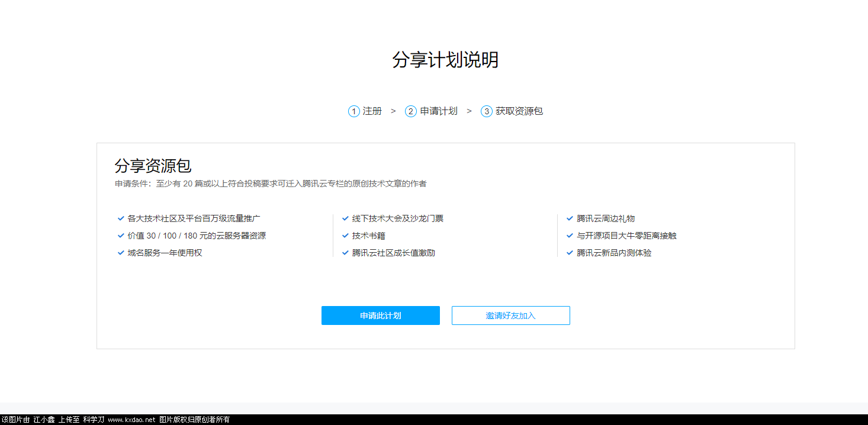Click the text 价值 30 / 100 / 180 元的云服务器资源
The image size is (868, 425).
point(197,236)
